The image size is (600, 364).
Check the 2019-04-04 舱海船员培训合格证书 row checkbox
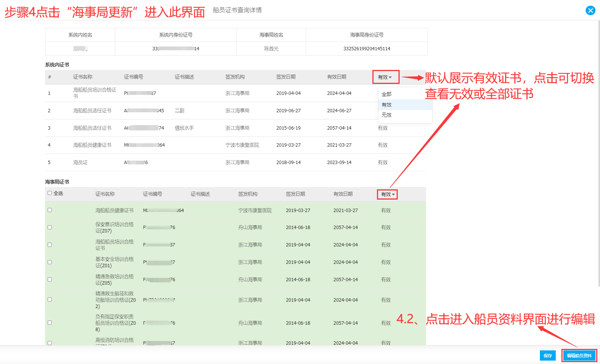tap(50, 245)
